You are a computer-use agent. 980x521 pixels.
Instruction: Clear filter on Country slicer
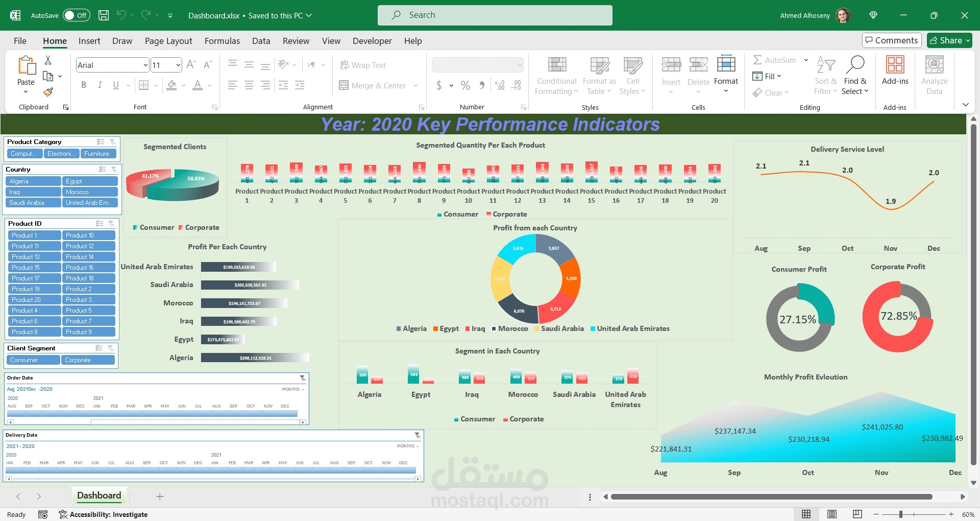[x=114, y=170]
